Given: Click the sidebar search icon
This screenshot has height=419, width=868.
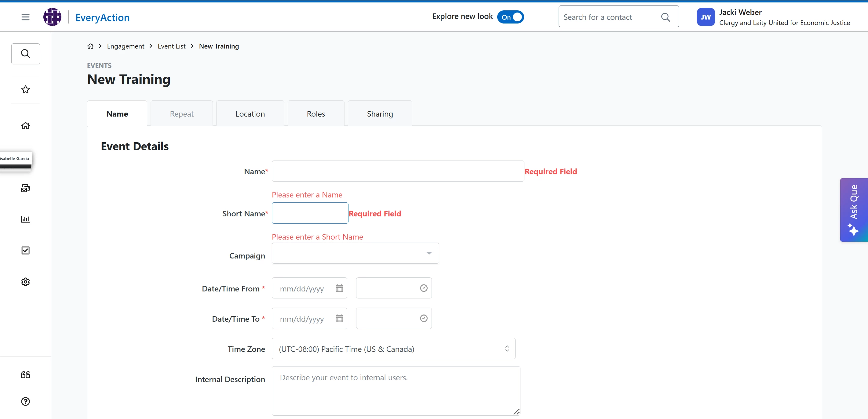Looking at the screenshot, I should point(26,53).
